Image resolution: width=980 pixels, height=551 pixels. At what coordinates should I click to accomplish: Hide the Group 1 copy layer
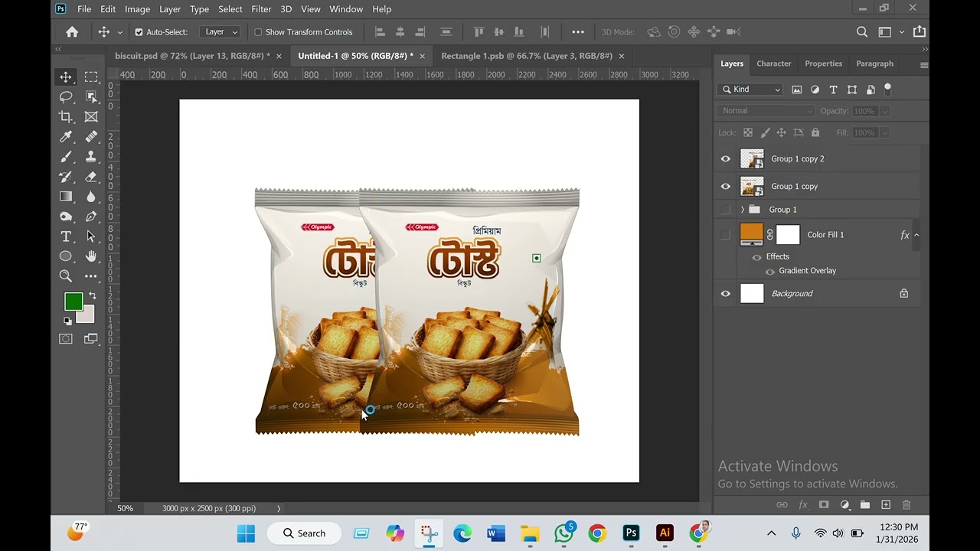(x=726, y=187)
